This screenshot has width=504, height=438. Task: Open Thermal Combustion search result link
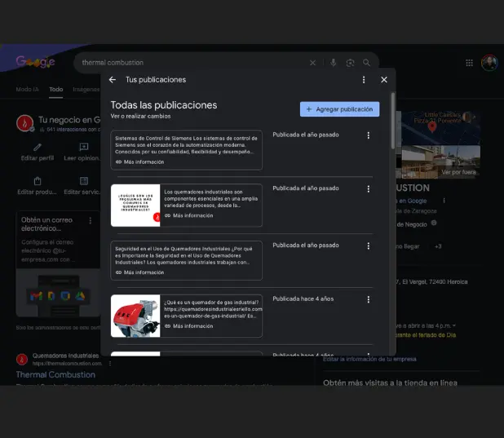(55, 374)
